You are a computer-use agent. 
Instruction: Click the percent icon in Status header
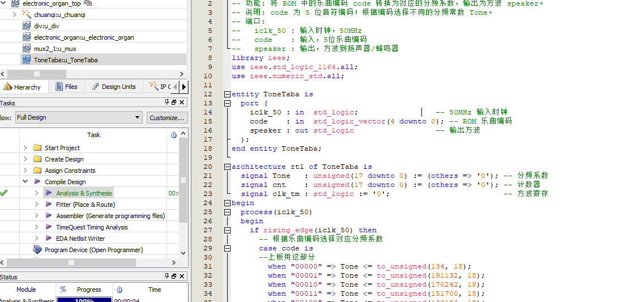click(x=63, y=290)
